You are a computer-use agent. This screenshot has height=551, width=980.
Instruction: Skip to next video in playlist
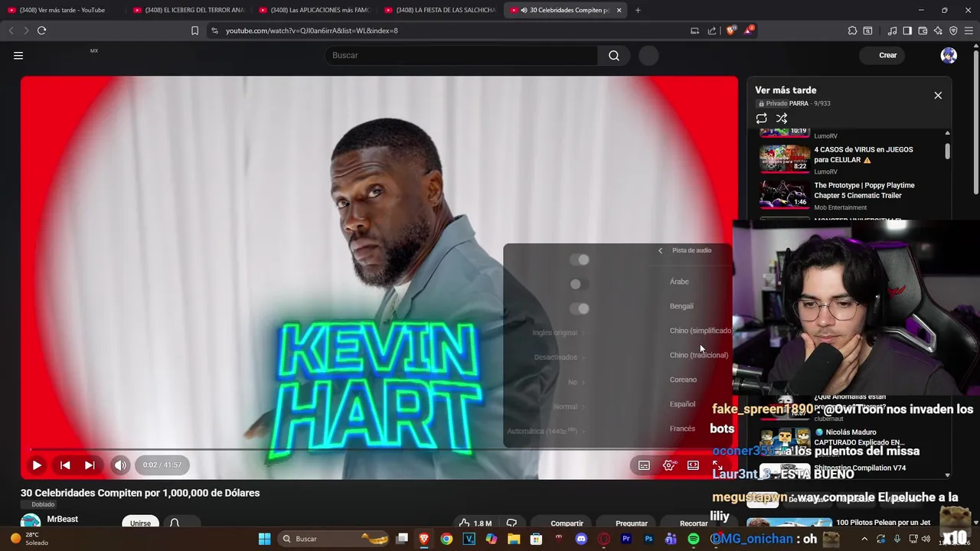90,465
